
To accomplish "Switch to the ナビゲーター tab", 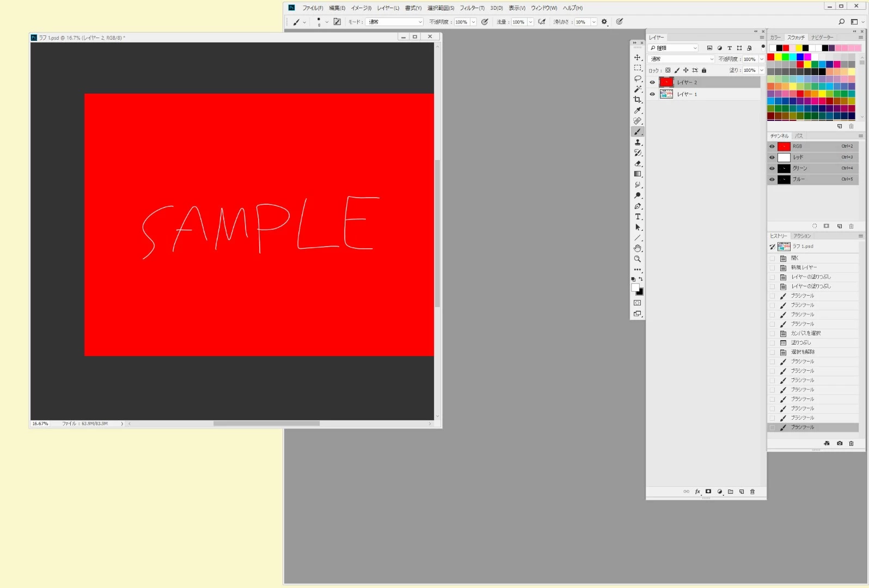I will (822, 38).
